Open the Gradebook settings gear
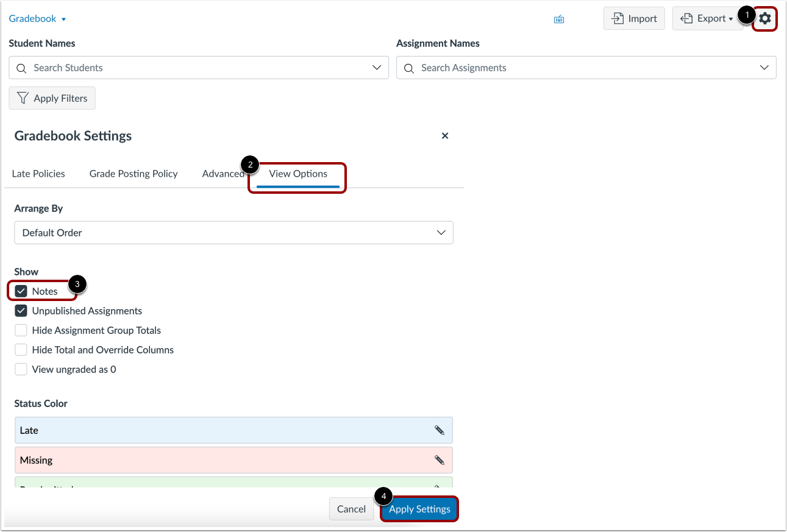Image resolution: width=787 pixels, height=532 pixels. (x=764, y=18)
